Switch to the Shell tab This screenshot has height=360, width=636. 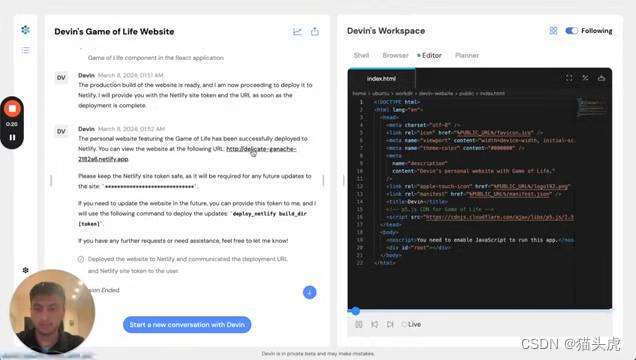coord(361,55)
